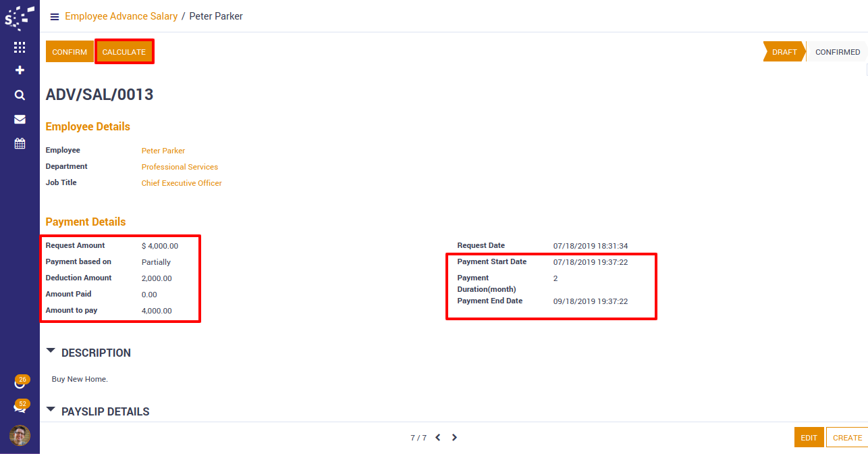Click the user avatar picture

click(20, 436)
